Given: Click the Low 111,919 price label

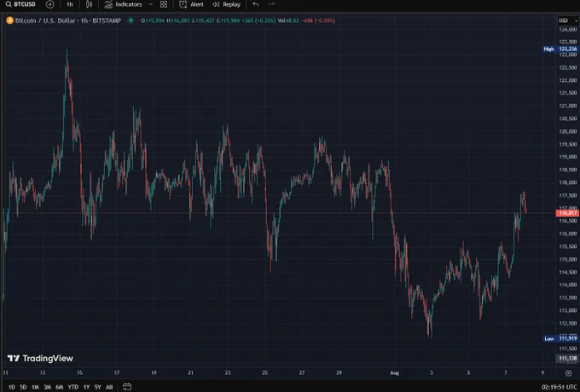Looking at the screenshot, I should point(560,338).
